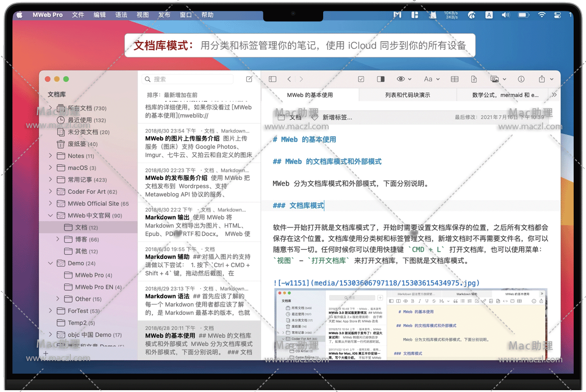Click the new document compose icon
This screenshot has height=392, width=586.
[249, 79]
